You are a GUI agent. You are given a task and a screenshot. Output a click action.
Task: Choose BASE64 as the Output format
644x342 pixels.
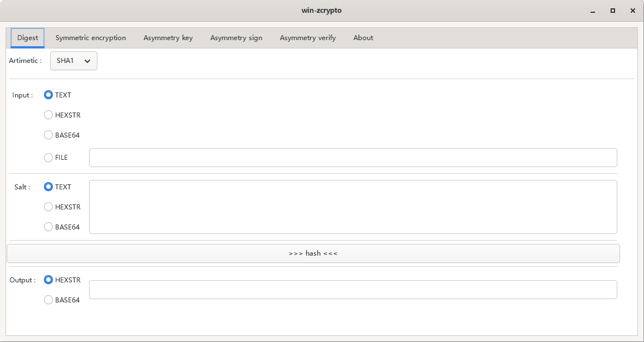(62, 300)
